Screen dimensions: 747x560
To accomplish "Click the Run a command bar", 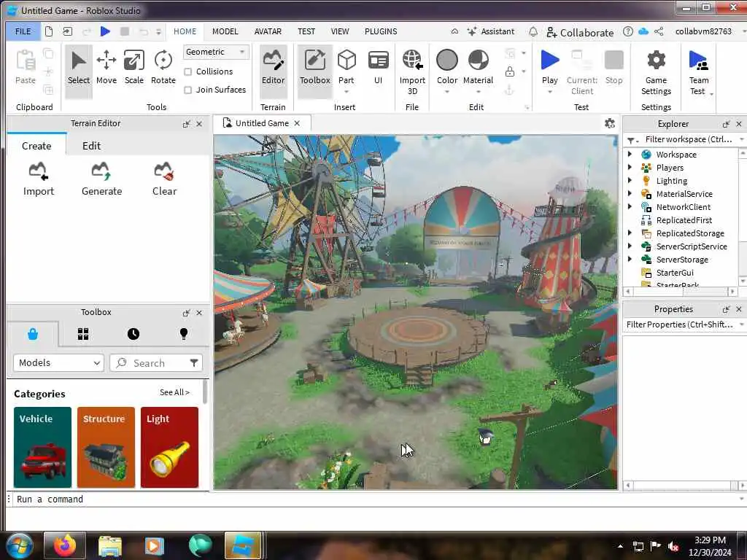I will (376, 499).
